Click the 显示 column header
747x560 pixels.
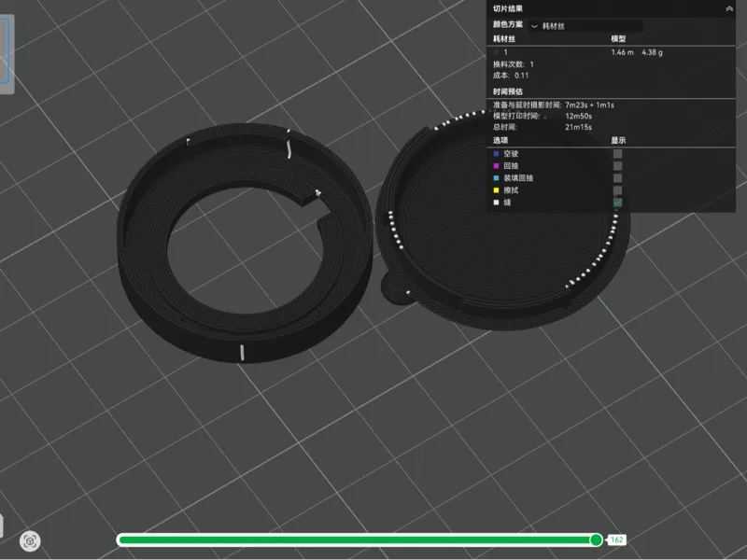click(618, 140)
